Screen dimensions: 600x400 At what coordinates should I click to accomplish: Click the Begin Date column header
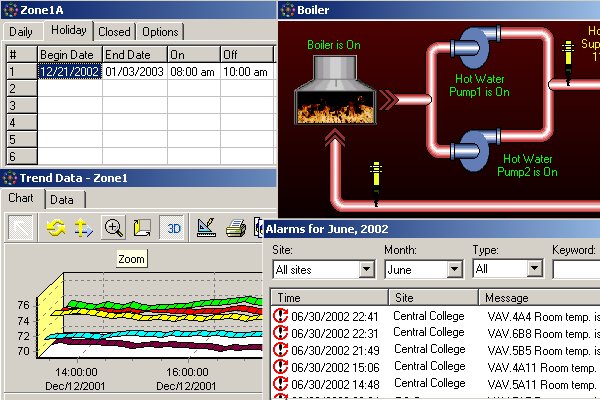tap(70, 54)
